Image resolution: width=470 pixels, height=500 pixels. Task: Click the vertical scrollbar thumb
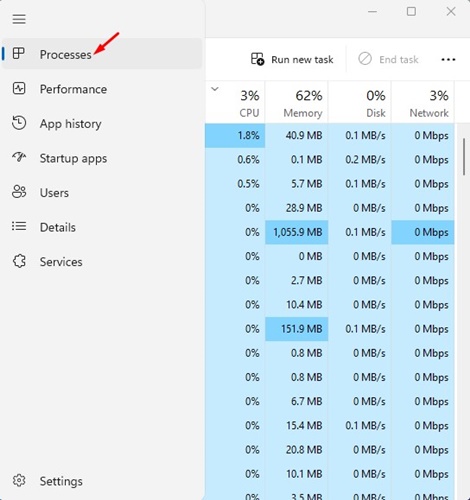[464, 157]
